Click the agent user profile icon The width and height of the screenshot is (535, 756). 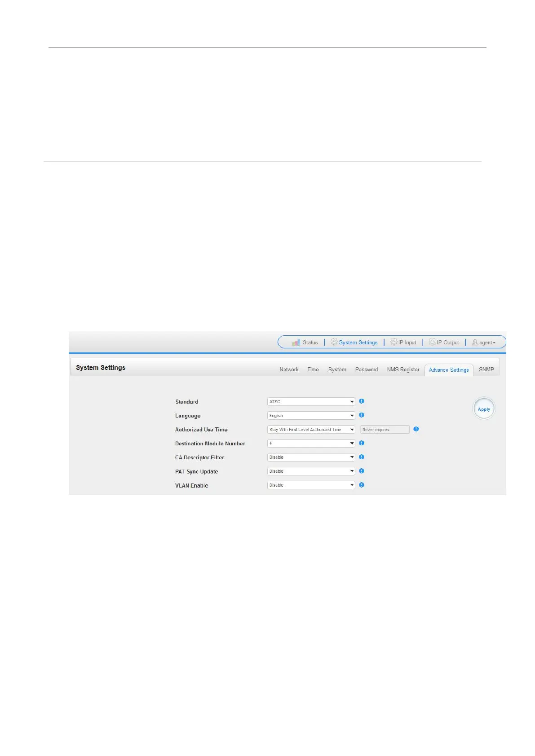coord(475,342)
